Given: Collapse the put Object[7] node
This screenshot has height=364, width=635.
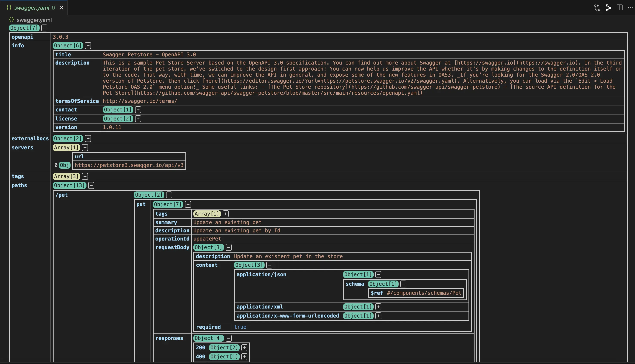Looking at the screenshot, I should click(x=188, y=204).
